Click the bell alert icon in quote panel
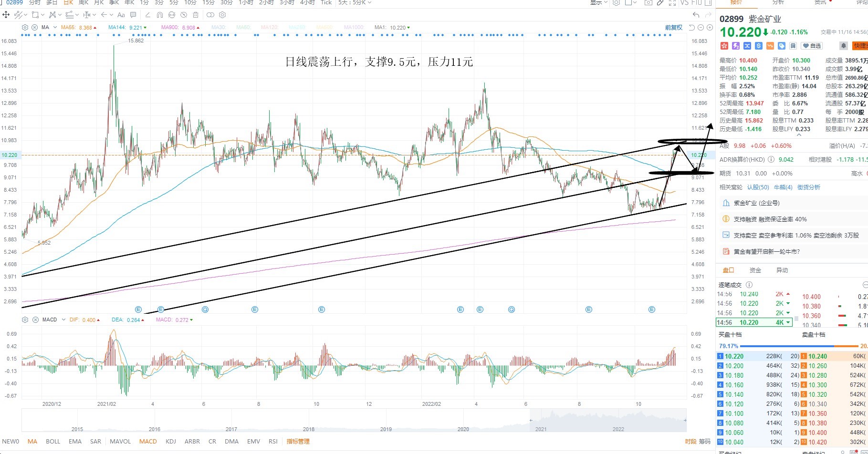Screen dimensions: 868x454 pos(843,46)
